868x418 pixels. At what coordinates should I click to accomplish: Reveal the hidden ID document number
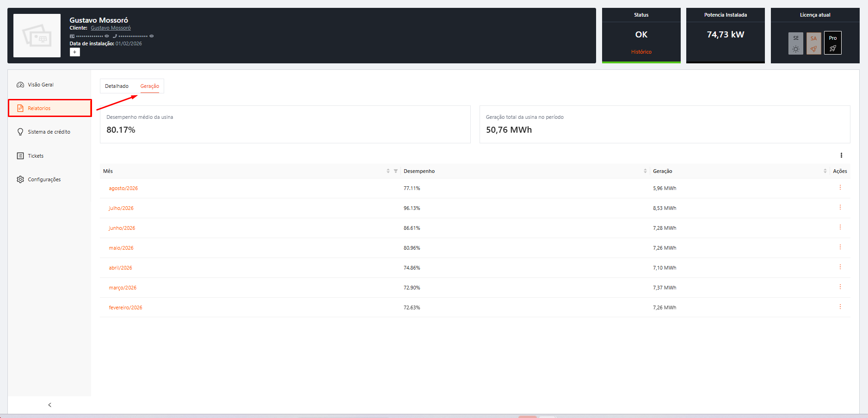coord(107,36)
